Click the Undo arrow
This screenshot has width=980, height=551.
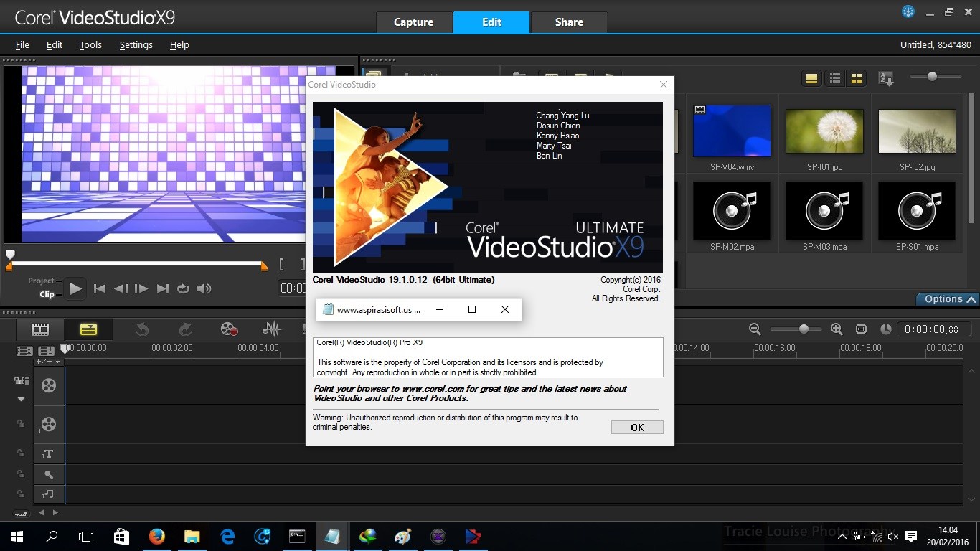pos(142,329)
